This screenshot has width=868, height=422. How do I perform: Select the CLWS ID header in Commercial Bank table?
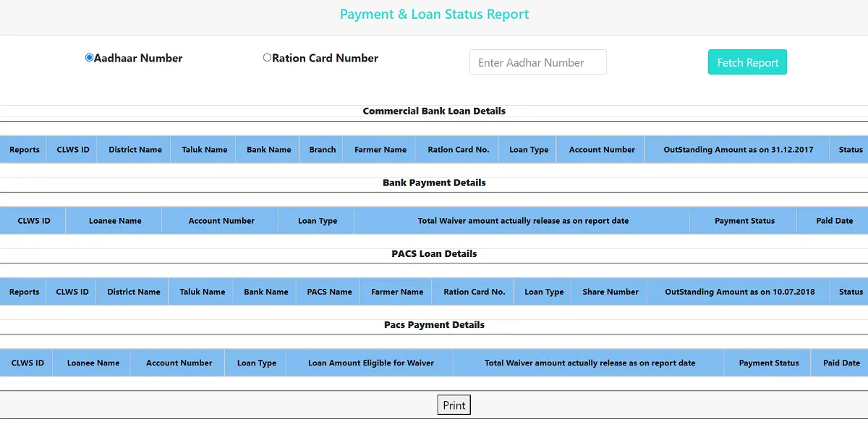72,150
